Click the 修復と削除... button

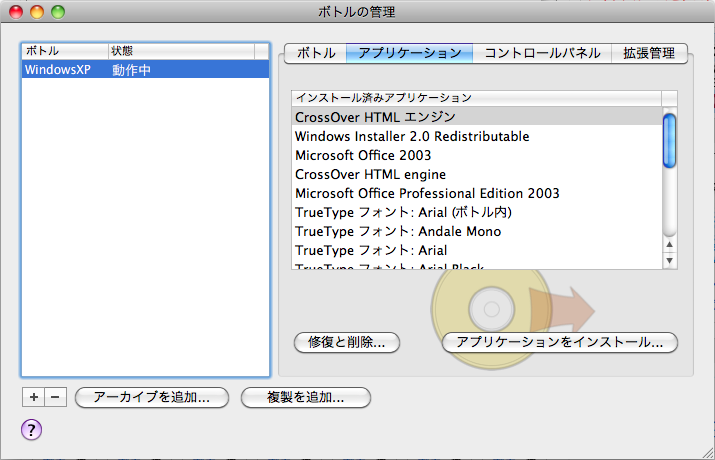tap(347, 342)
